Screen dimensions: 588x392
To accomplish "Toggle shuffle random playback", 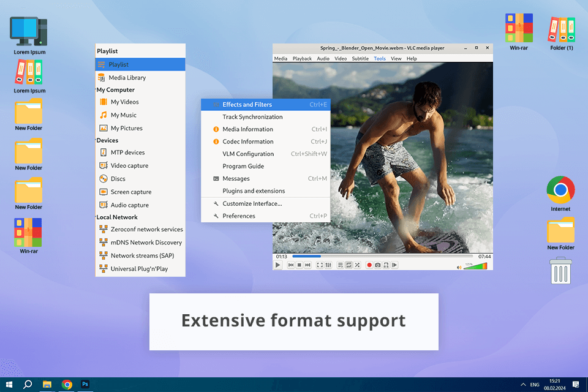I will click(357, 265).
